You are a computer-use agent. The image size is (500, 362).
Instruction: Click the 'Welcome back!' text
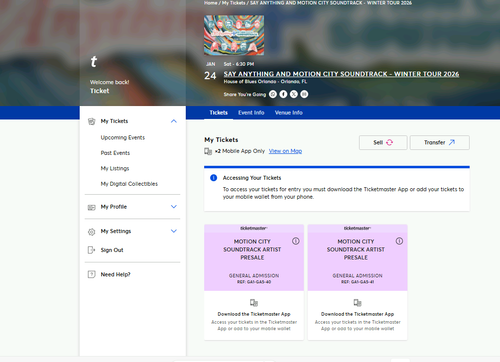pyautogui.click(x=109, y=82)
